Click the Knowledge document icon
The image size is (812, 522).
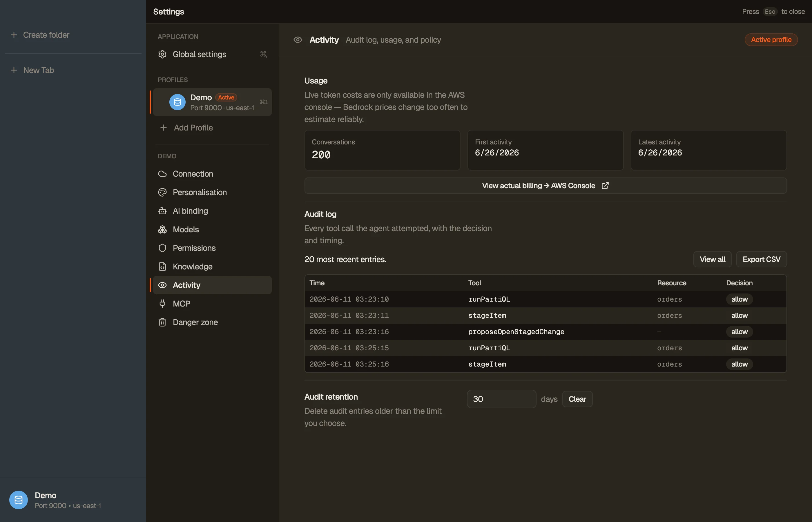click(162, 267)
